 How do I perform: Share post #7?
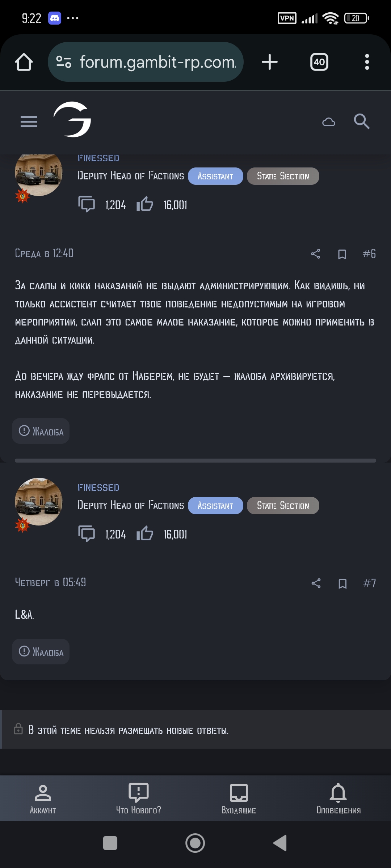click(316, 583)
